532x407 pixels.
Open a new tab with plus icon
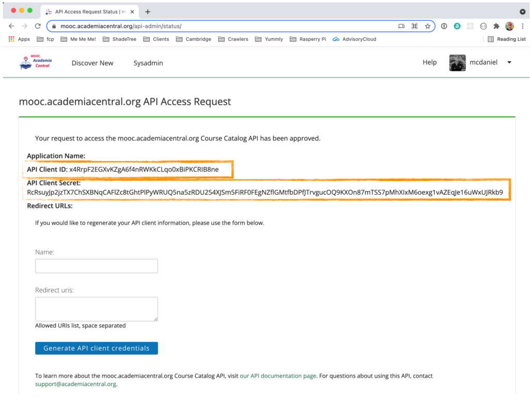[x=148, y=12]
